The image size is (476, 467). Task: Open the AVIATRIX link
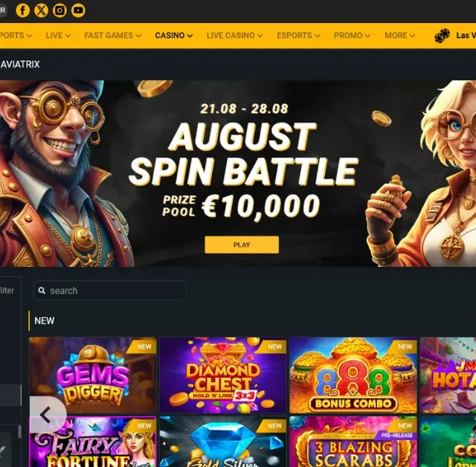pyautogui.click(x=20, y=64)
